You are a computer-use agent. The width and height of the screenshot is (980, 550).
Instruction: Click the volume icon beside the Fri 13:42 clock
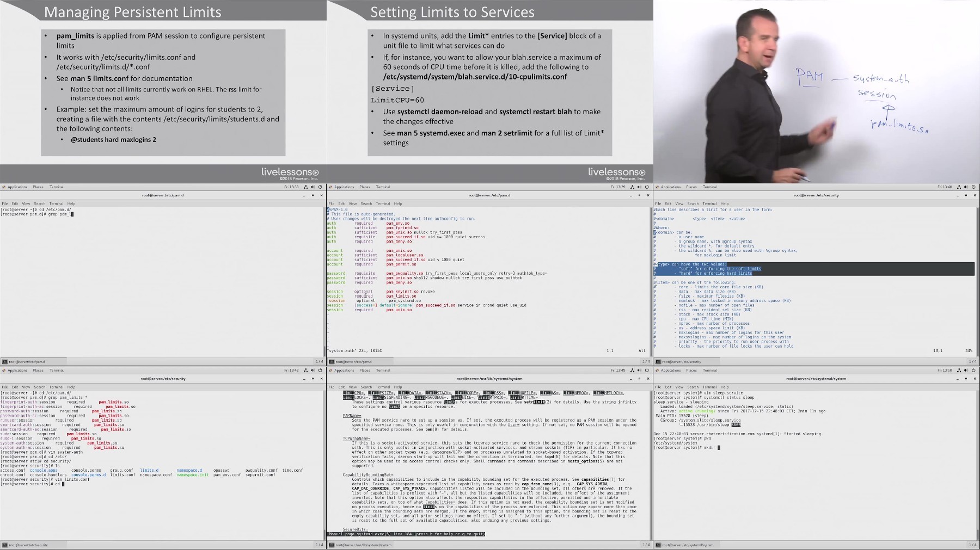(313, 370)
